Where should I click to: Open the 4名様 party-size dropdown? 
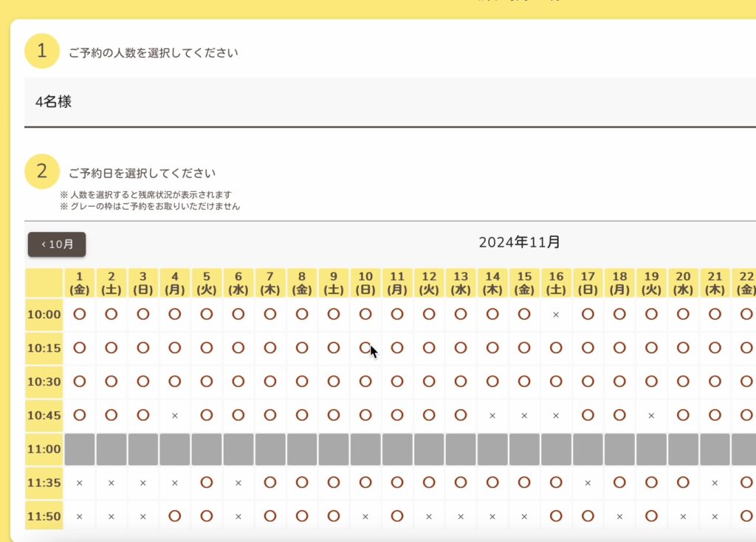click(390, 102)
